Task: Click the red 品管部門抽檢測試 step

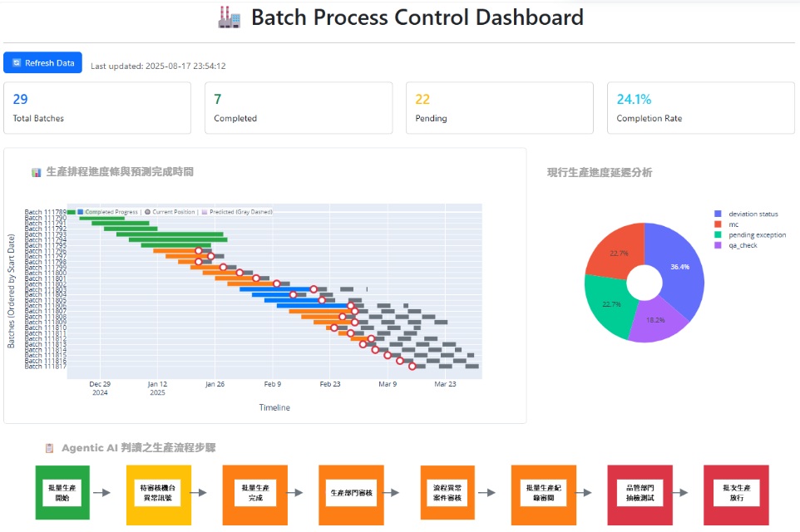Action: click(x=640, y=492)
